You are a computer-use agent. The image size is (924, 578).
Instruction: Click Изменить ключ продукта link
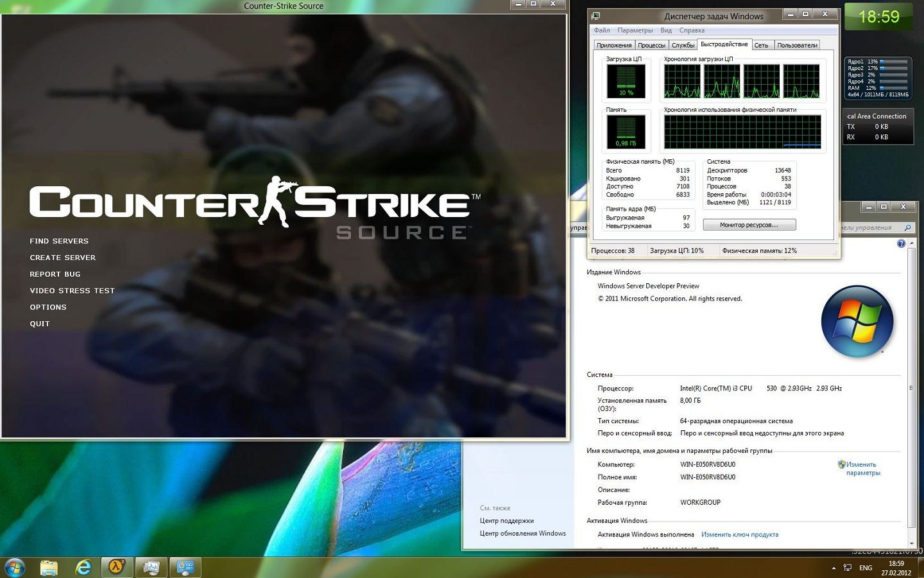pyautogui.click(x=740, y=534)
